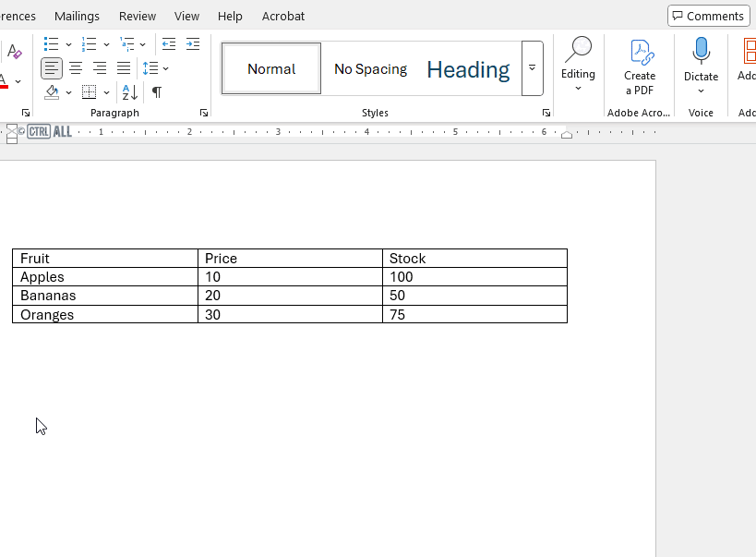Toggle paragraph marks display

tap(156, 92)
